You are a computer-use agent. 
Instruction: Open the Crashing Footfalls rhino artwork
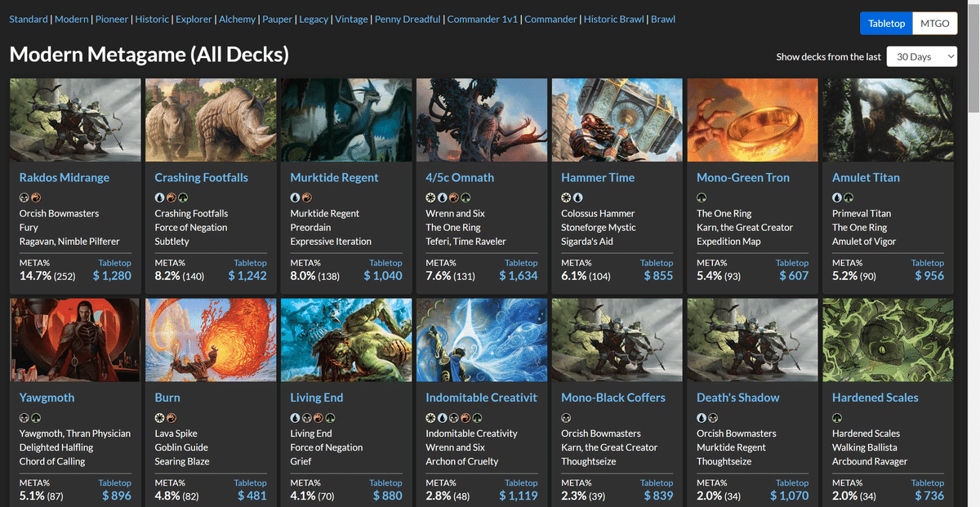[211, 120]
